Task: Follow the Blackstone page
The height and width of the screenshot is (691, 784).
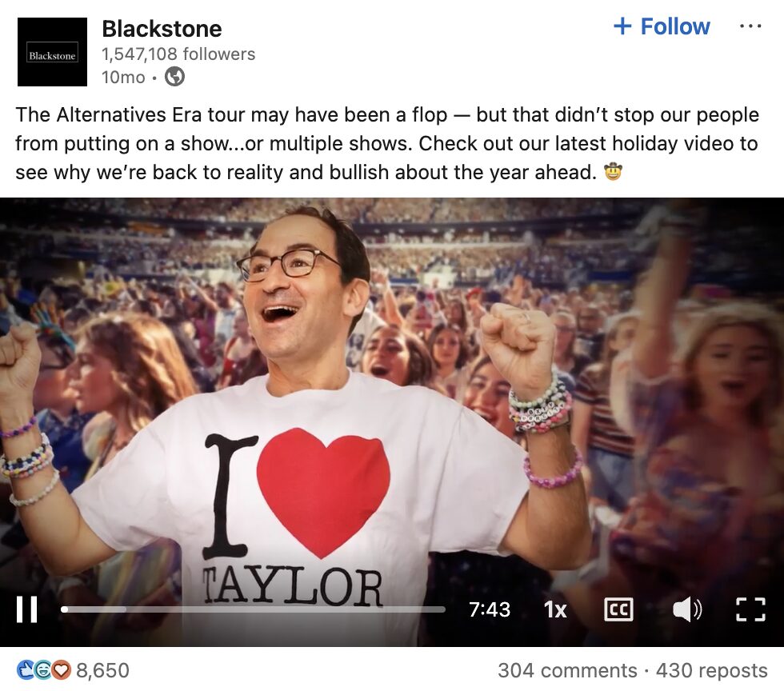Action: click(662, 26)
